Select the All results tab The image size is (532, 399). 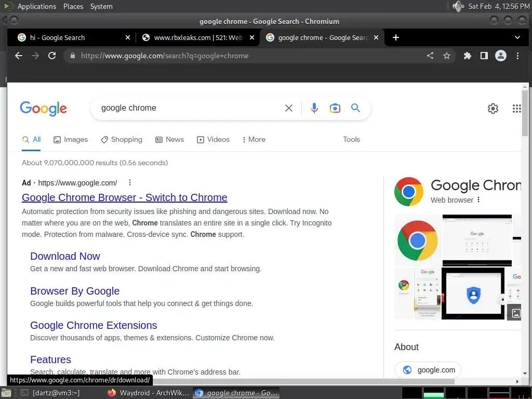(31, 139)
